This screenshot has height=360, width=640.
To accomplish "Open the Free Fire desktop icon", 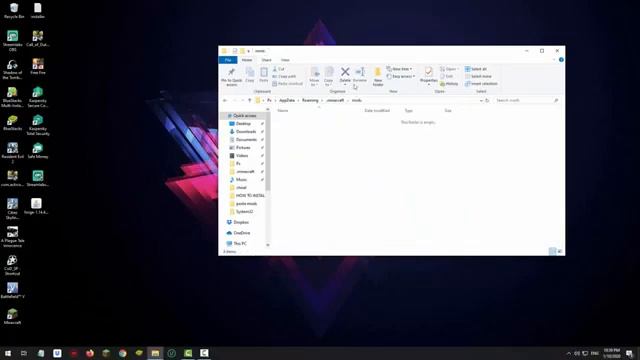I will click(38, 67).
